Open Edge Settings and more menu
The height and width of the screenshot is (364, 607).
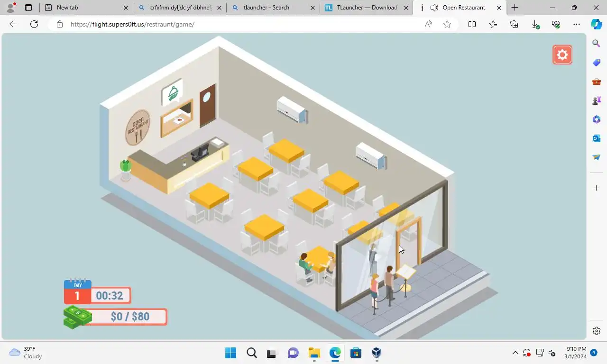[577, 24]
